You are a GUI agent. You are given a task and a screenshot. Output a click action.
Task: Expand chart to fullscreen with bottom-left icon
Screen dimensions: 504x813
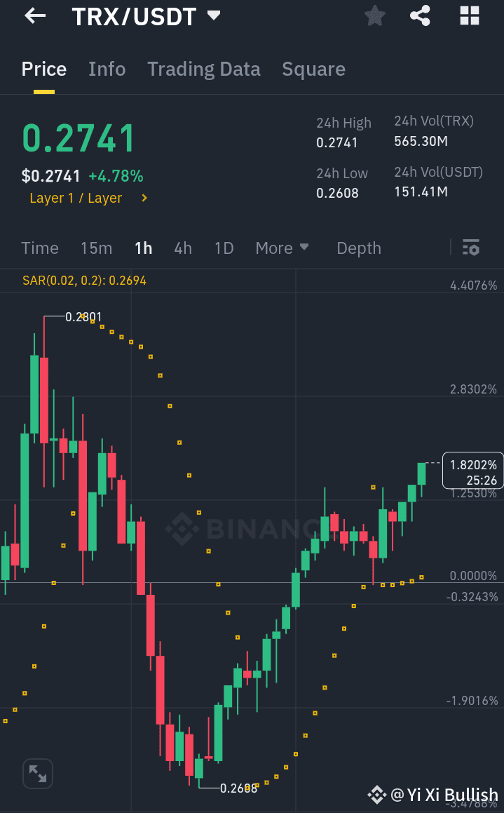pos(37,773)
